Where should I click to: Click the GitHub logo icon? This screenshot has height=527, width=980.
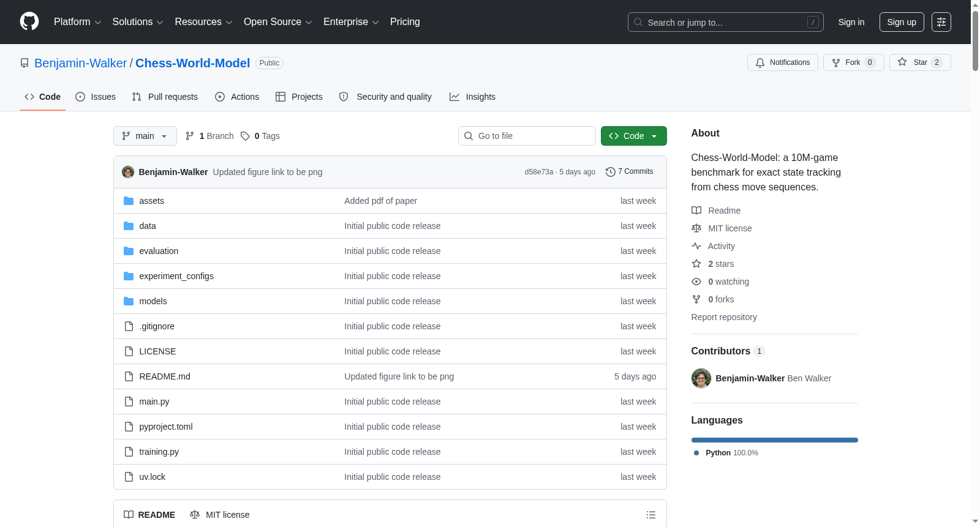[29, 22]
